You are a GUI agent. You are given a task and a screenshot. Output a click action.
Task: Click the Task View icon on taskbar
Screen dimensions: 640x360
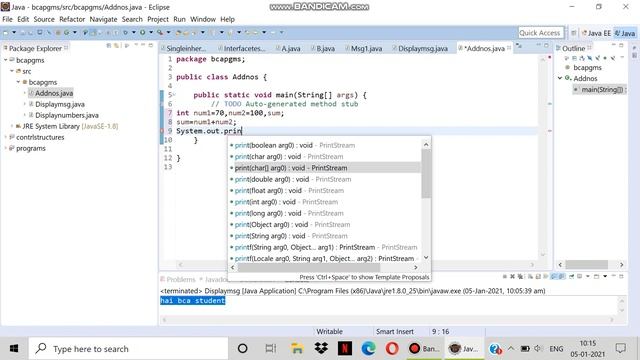[x=271, y=349]
